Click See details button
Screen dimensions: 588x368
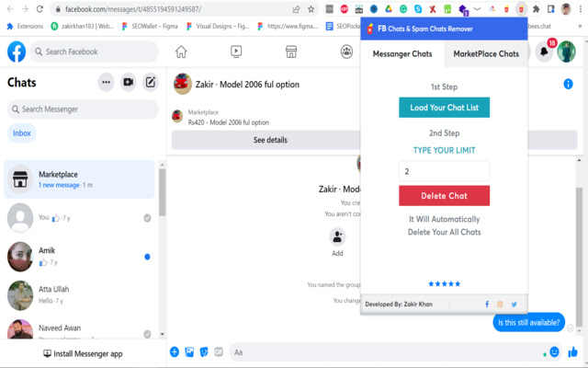click(270, 140)
